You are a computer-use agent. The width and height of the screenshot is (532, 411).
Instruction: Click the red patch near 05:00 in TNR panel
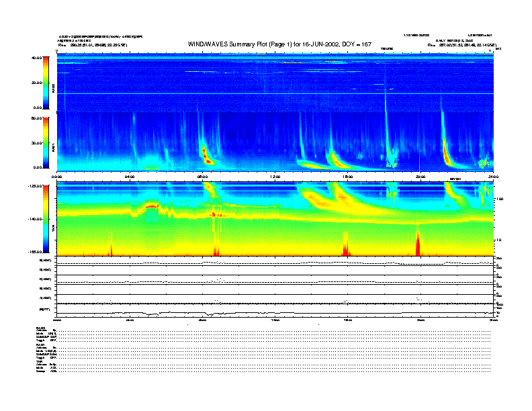152,205
